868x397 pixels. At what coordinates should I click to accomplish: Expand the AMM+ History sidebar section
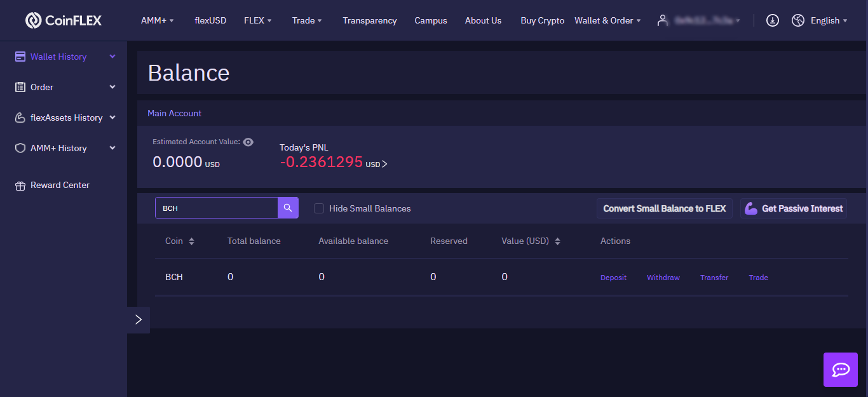(112, 148)
